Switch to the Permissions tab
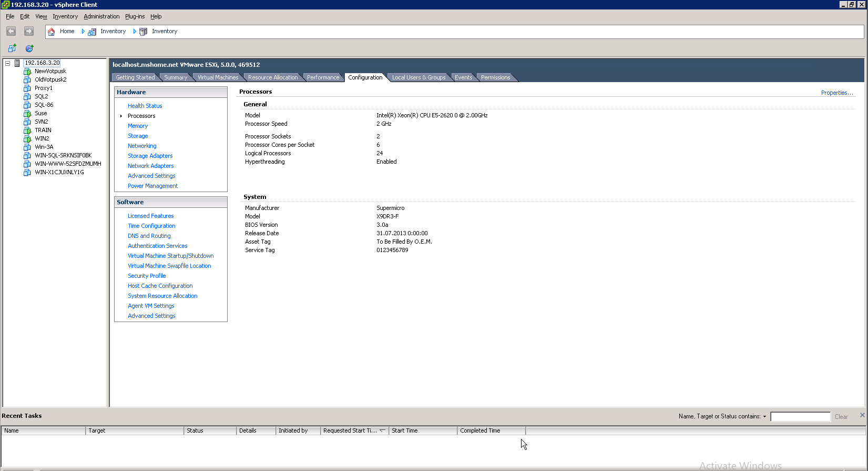Image resolution: width=868 pixels, height=471 pixels. click(495, 77)
